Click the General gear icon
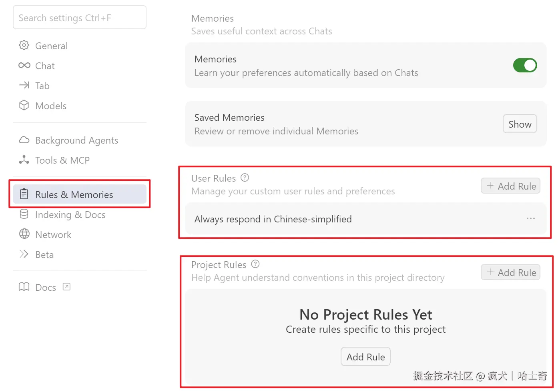This screenshot has height=392, width=558. tap(24, 46)
